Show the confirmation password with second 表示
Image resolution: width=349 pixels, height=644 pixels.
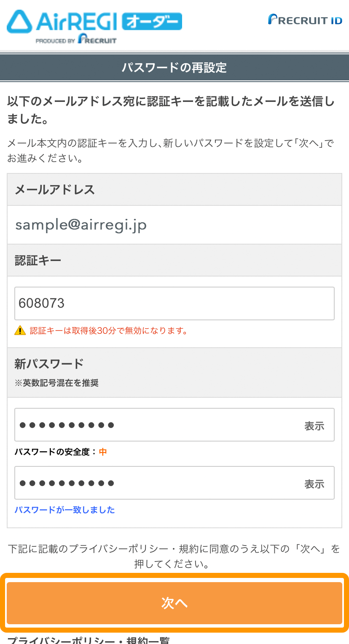314,484
